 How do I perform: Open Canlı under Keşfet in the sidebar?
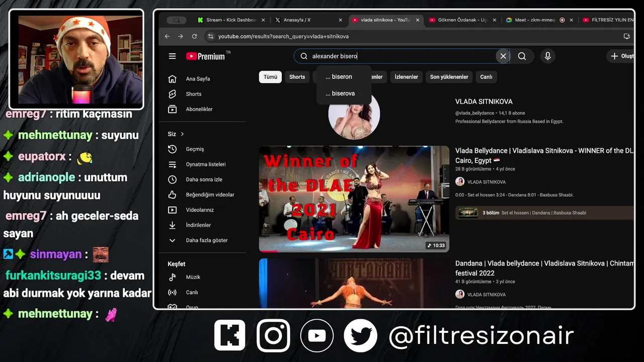tap(202, 292)
